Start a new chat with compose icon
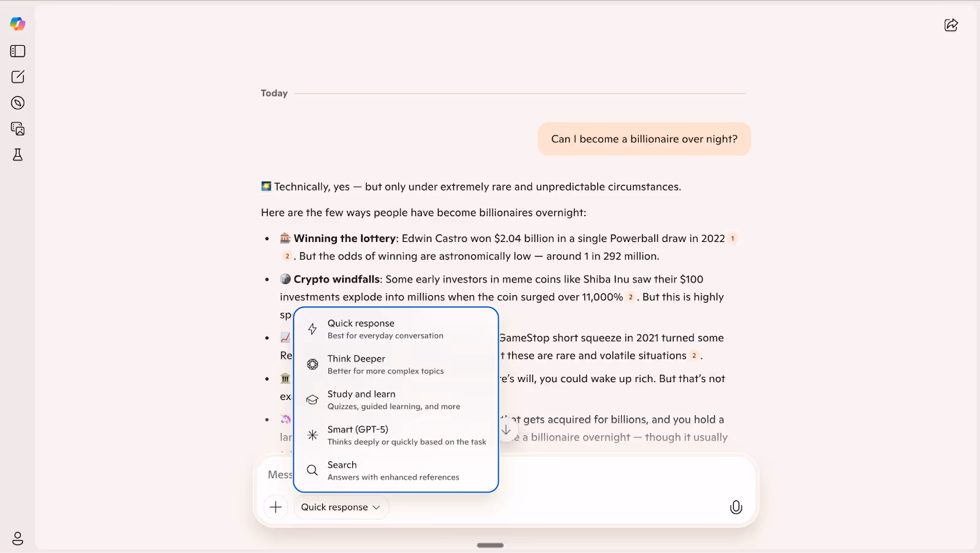 pos(17,77)
